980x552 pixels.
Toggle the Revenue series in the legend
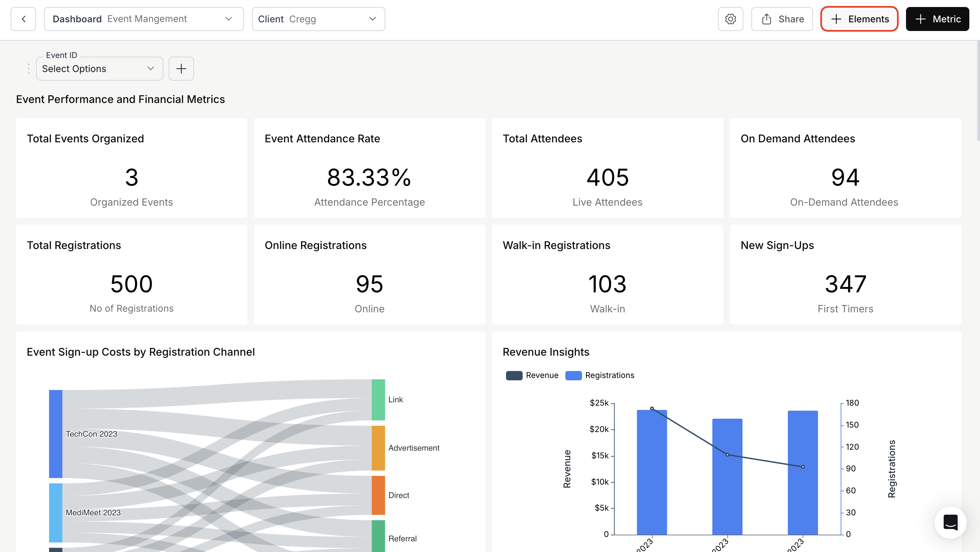click(x=532, y=375)
